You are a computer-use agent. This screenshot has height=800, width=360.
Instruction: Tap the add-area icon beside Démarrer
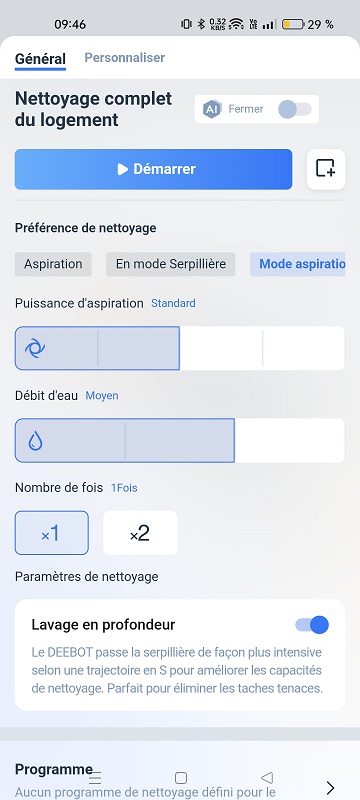point(326,169)
